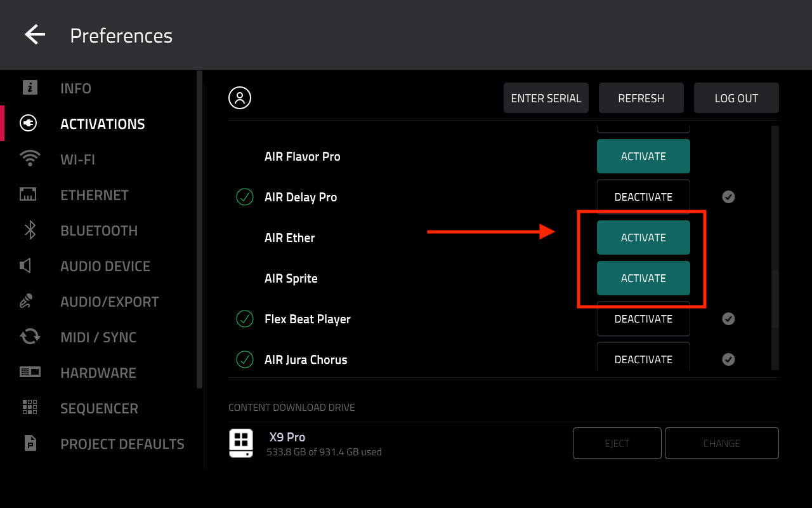Click green checkmark next to AIR Jura Chorus
Screen dimensions: 812x508
point(245,359)
